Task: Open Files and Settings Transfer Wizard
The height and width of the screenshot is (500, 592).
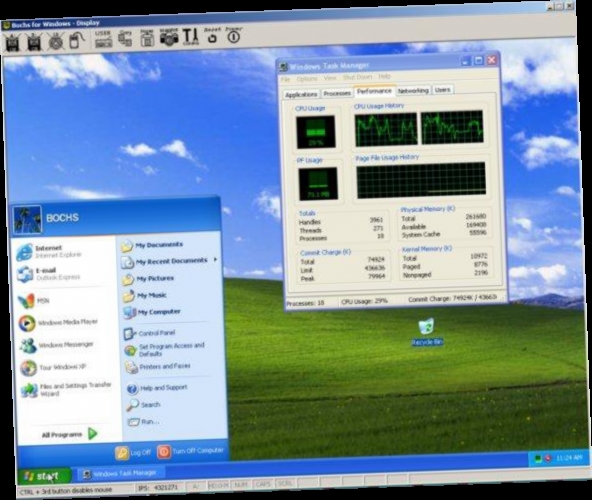Action: [x=66, y=390]
